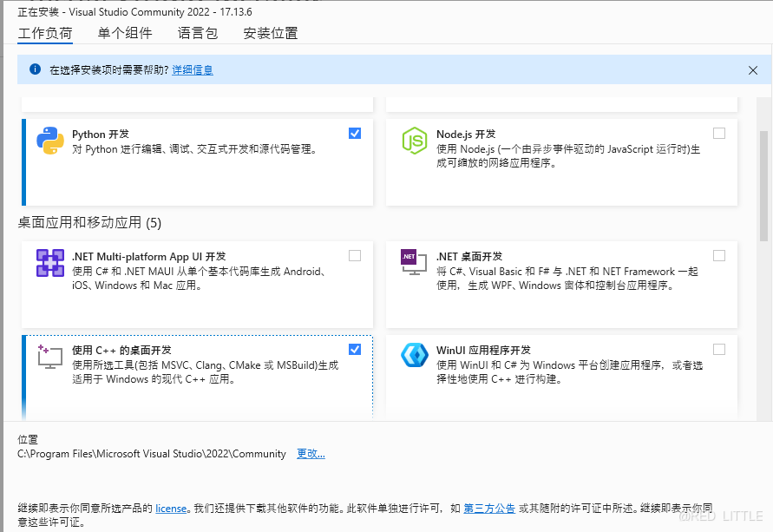The height and width of the screenshot is (532, 773).
Task: Click the workloads list vertical scrollbar thumb
Action: point(763,186)
